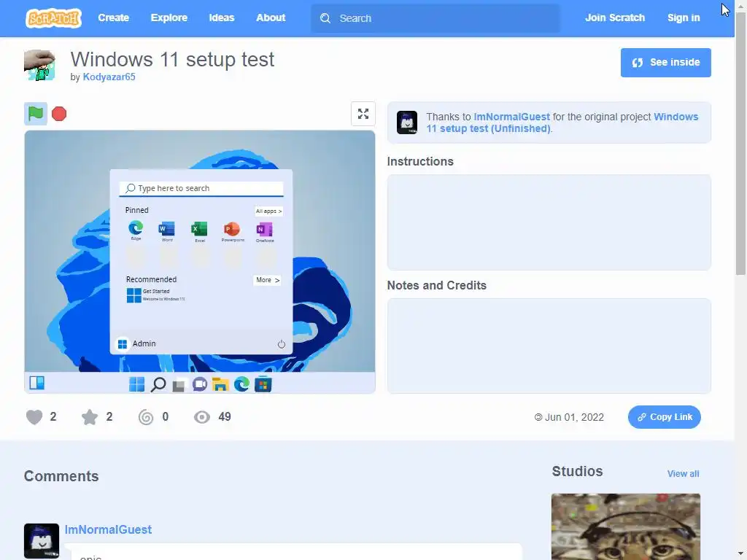
Task: Click the views eye icon
Action: [x=202, y=417]
